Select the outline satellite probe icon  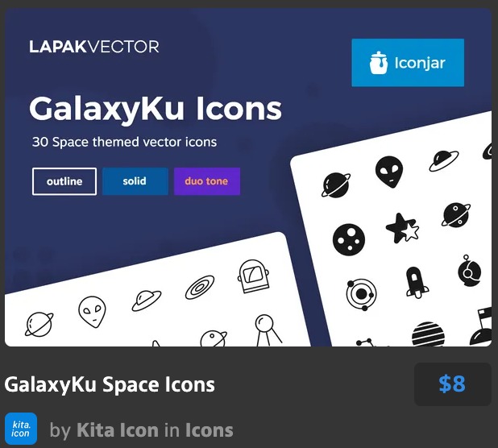268,330
